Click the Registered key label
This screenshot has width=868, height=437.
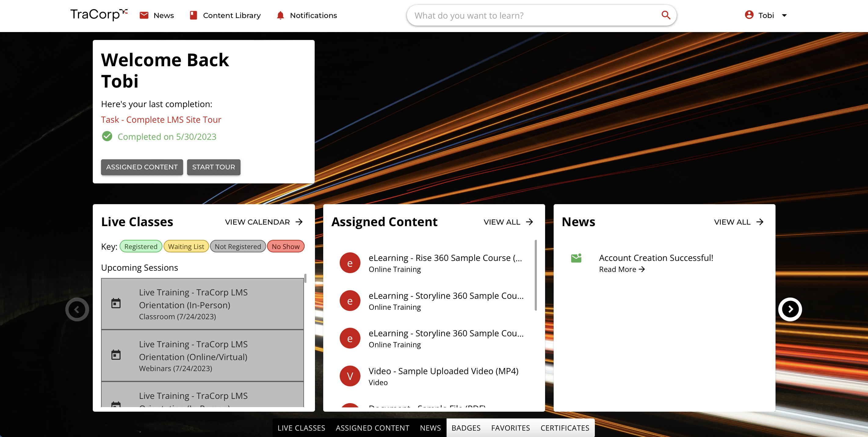point(141,246)
